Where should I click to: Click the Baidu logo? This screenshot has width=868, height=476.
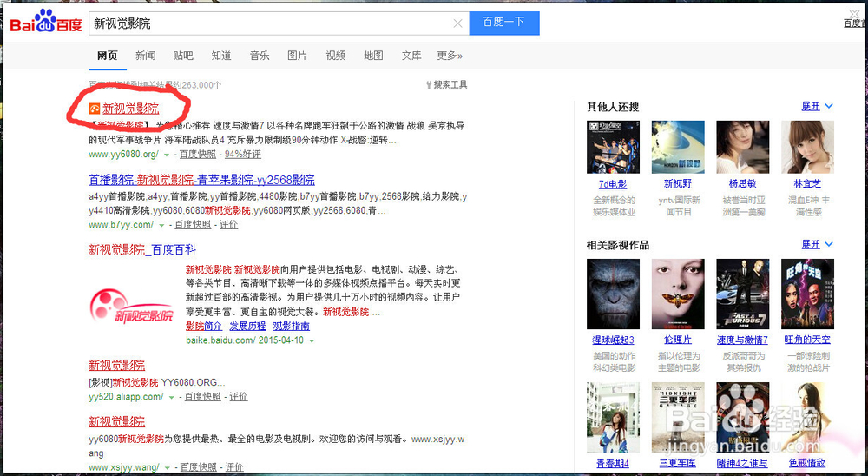tap(46, 23)
